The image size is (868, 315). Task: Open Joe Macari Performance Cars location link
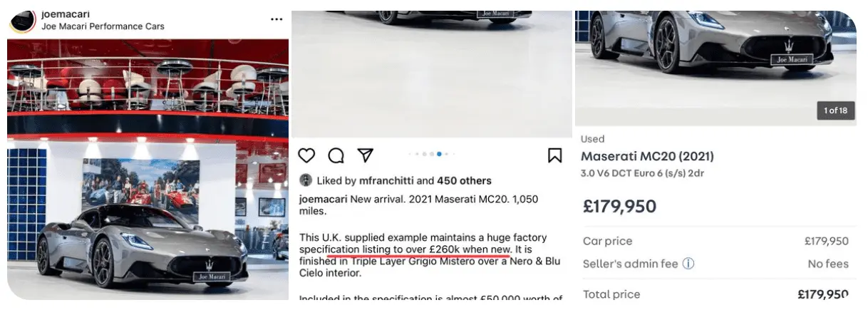103,26
